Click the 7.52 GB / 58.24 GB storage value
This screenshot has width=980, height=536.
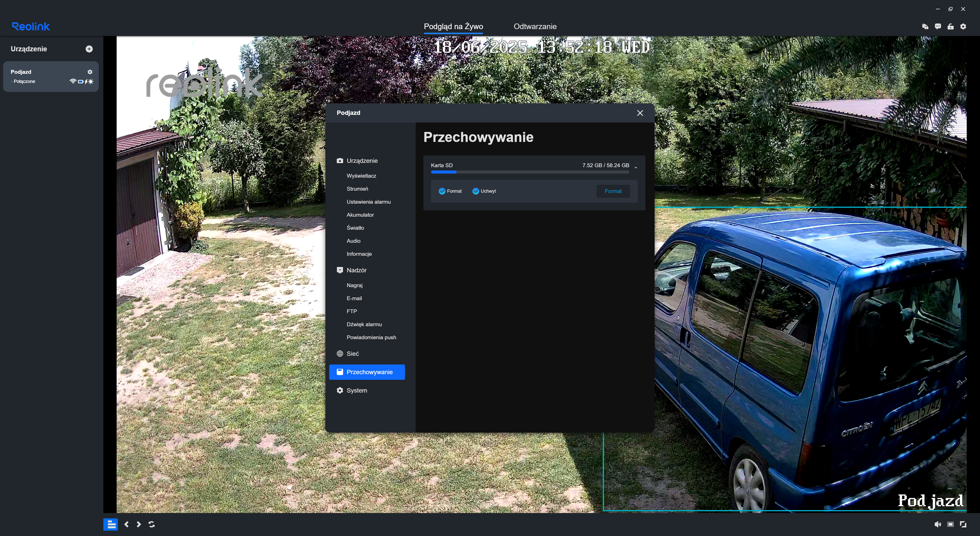pos(605,165)
